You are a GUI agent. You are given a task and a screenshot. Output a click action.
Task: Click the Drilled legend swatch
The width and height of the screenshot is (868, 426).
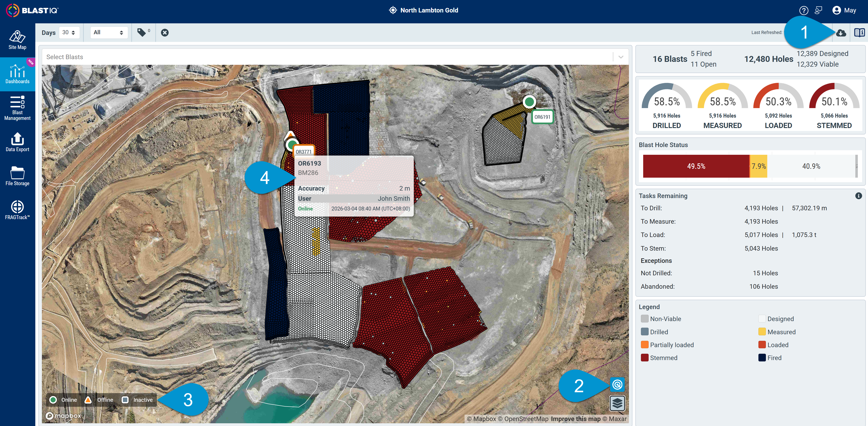644,332
